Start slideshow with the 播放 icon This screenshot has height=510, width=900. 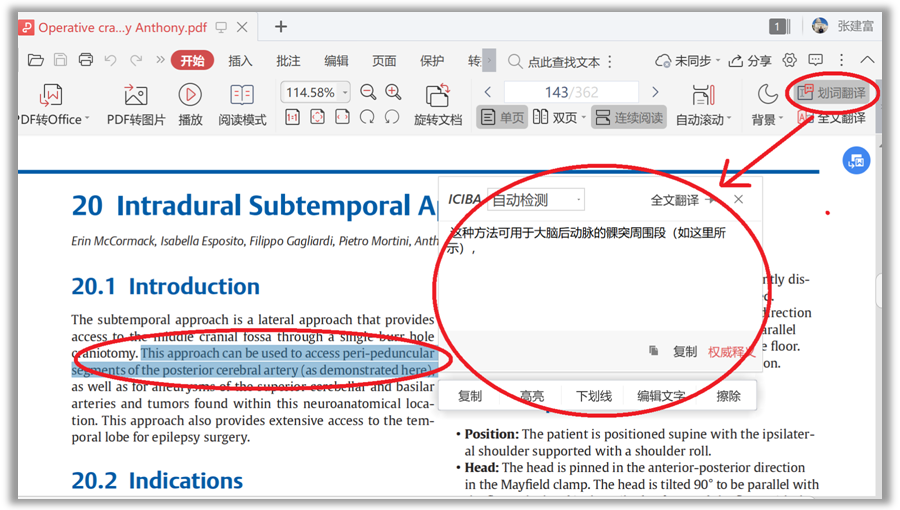point(190,95)
